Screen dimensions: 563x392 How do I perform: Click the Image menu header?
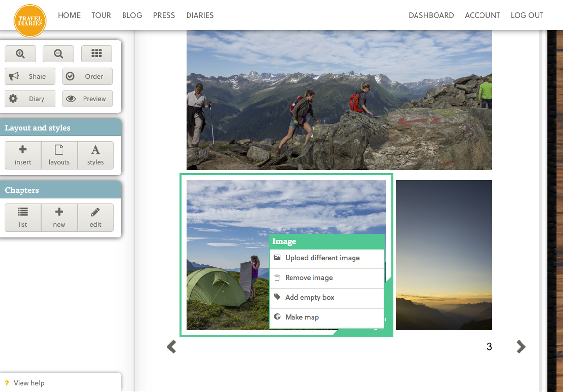[x=327, y=242]
